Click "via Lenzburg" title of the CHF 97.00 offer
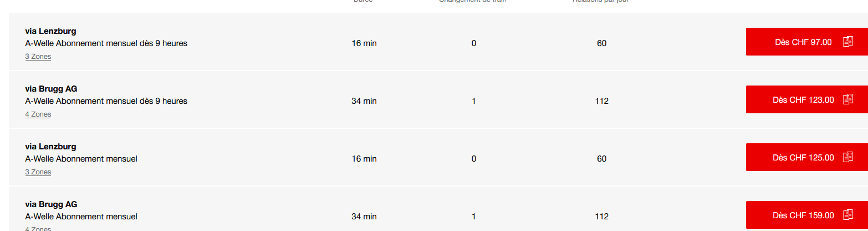This screenshot has width=868, height=231. (x=50, y=31)
